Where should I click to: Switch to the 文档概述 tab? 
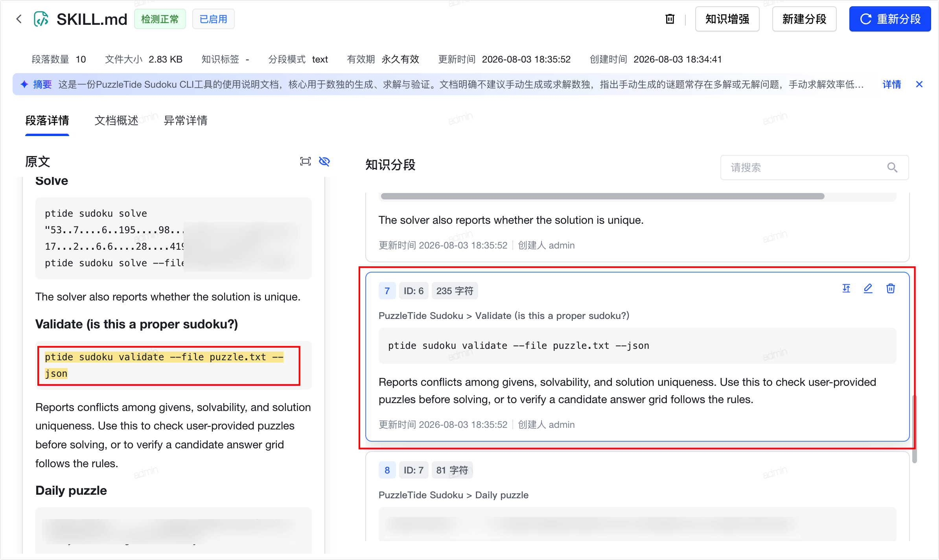point(116,120)
